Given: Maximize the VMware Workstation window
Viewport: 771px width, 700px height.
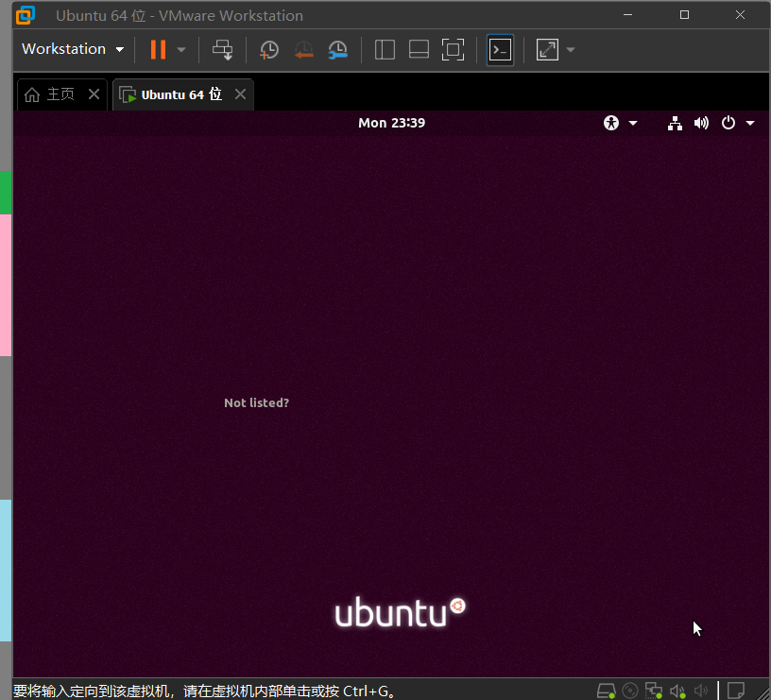Looking at the screenshot, I should (684, 15).
